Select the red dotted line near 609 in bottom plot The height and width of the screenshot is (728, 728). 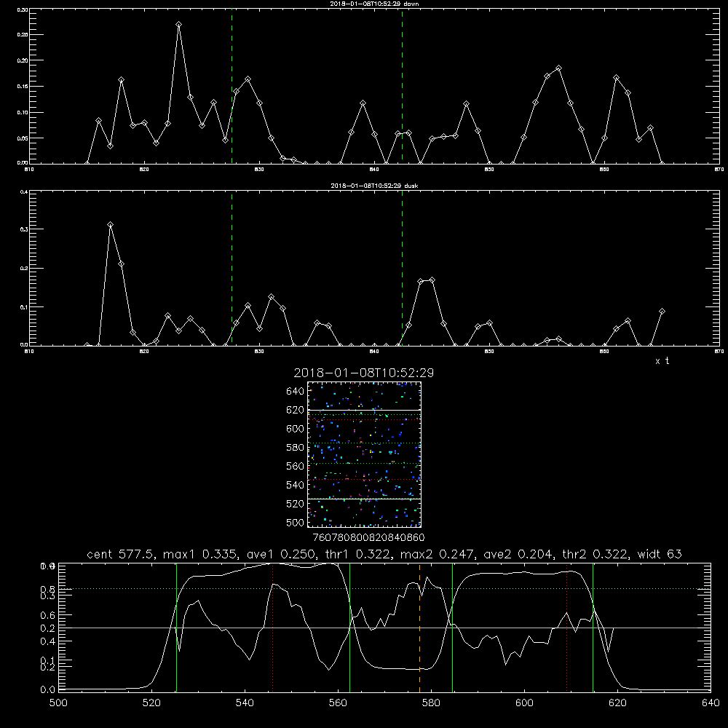coord(567,628)
